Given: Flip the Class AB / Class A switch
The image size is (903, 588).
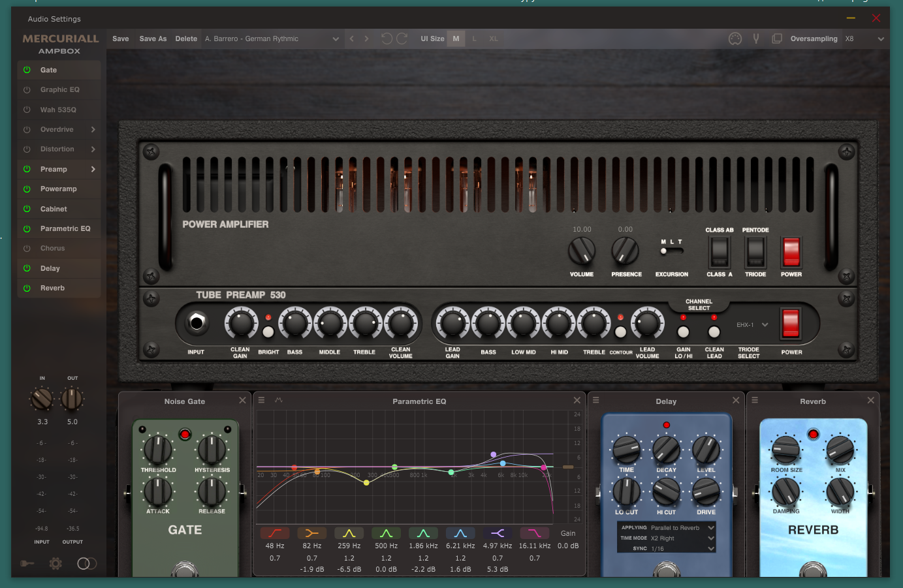Looking at the screenshot, I should coord(720,252).
